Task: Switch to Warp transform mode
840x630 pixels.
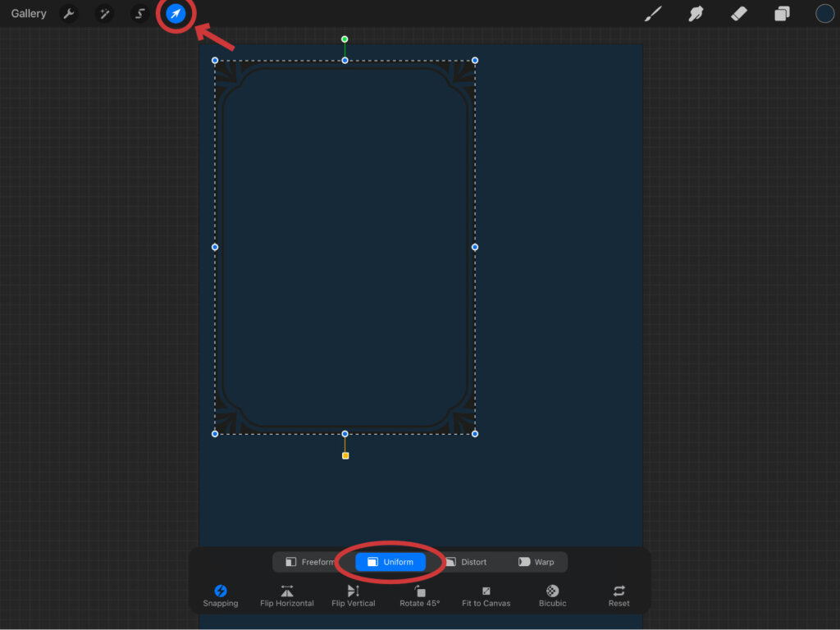Action: pos(536,562)
